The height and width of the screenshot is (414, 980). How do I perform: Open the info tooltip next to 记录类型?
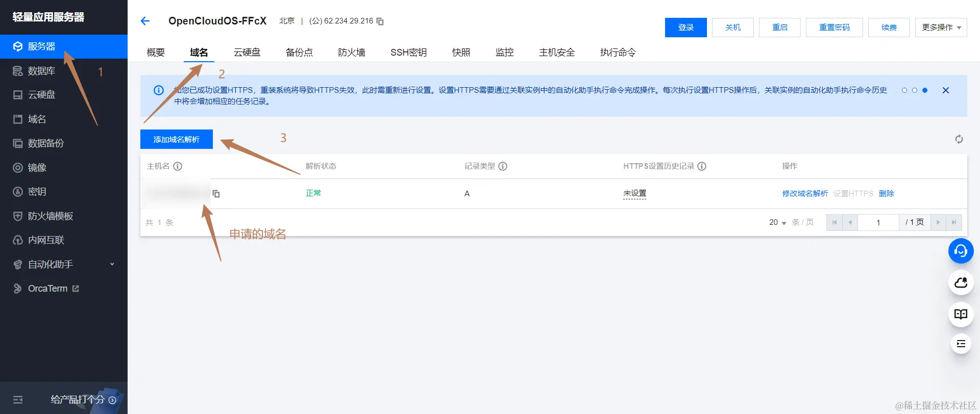[x=503, y=166]
